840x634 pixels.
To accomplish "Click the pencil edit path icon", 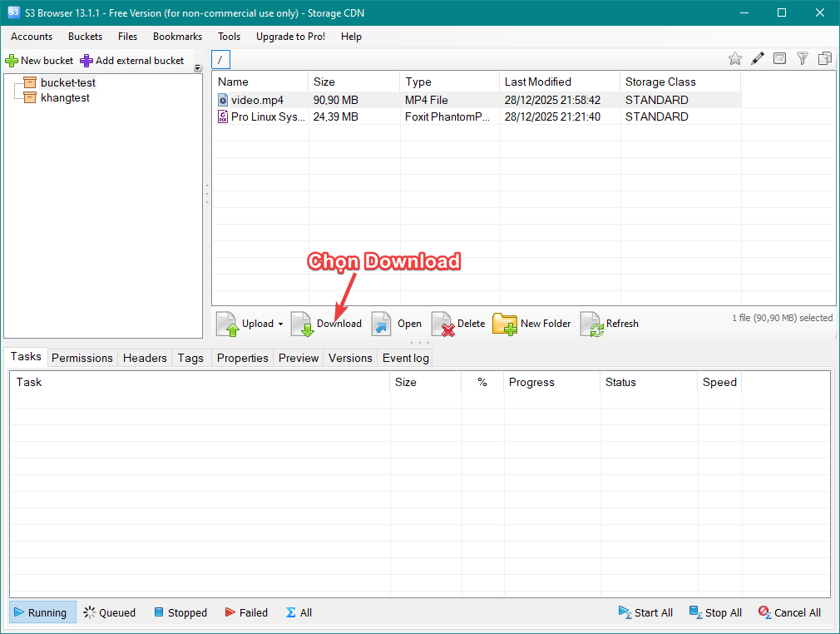I will [758, 58].
